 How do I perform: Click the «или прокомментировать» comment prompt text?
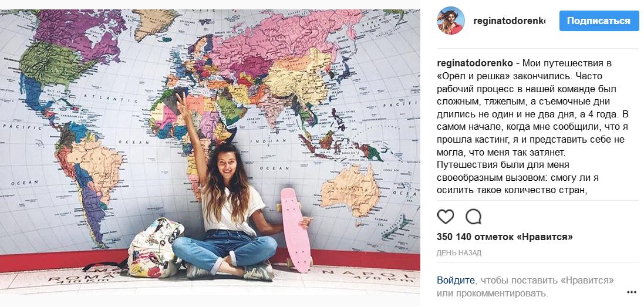point(493,293)
